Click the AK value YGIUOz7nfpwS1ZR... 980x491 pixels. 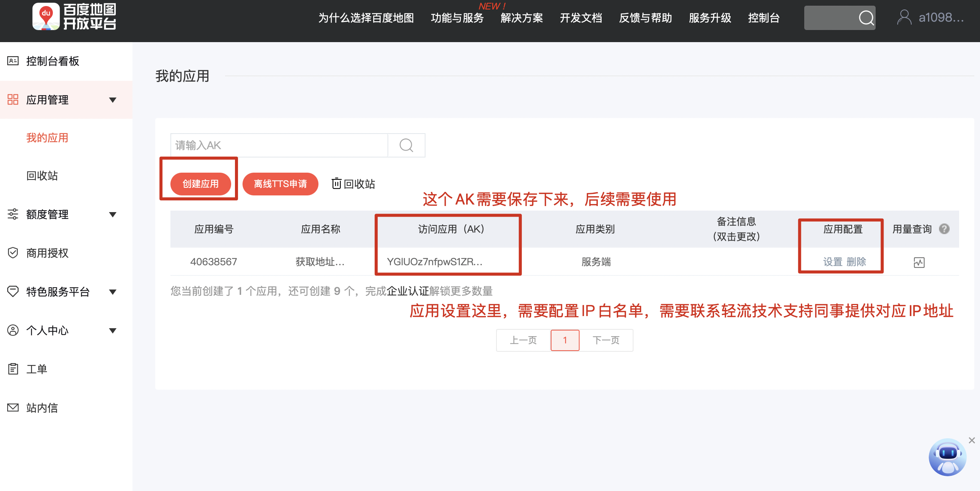(435, 262)
